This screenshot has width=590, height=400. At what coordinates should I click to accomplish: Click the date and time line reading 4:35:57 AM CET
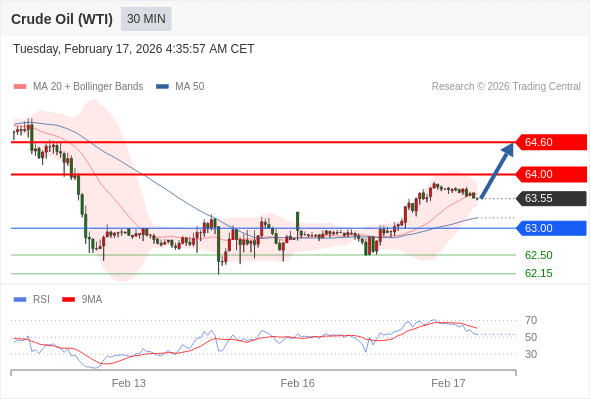pyautogui.click(x=134, y=49)
